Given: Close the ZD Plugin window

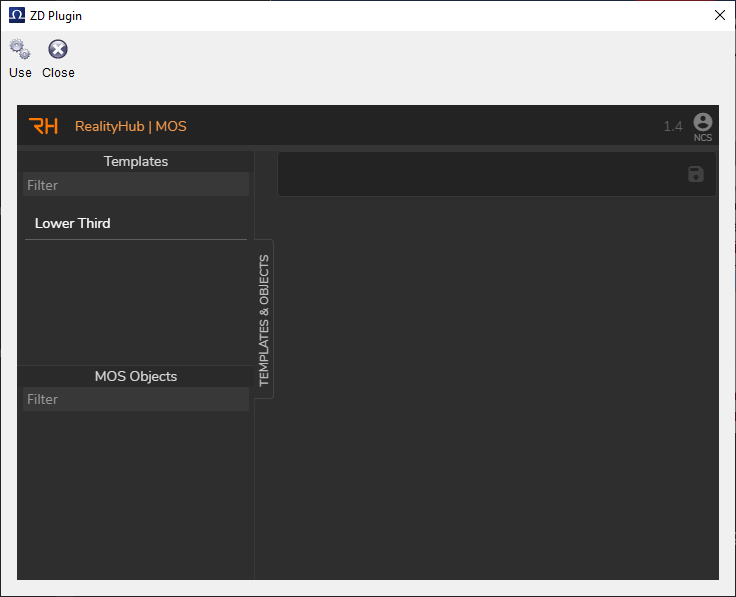Looking at the screenshot, I should (719, 15).
